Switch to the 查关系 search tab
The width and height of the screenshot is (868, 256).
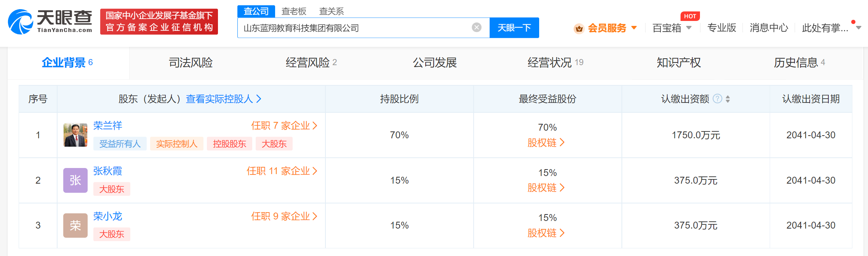point(332,11)
